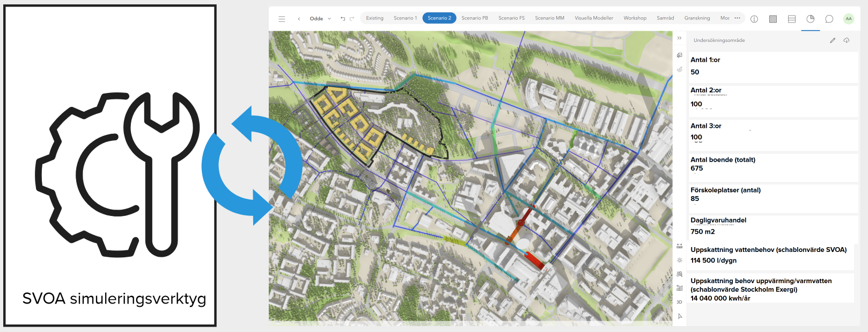The image size is (868, 332).
Task: Click the Förskoleplatser (antal) card
Action: (773, 198)
